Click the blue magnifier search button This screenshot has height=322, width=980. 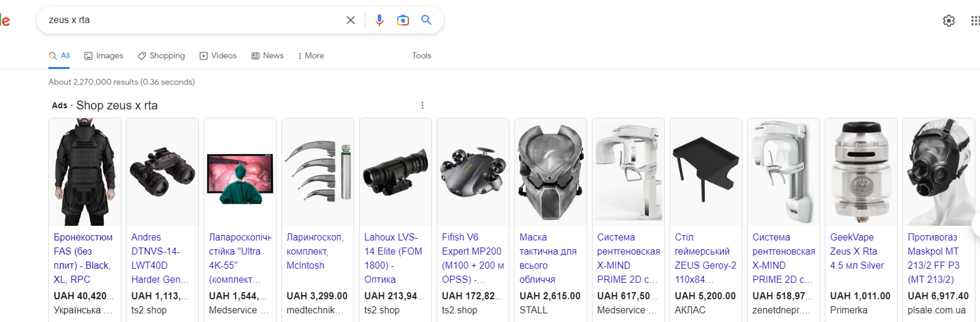(x=426, y=20)
